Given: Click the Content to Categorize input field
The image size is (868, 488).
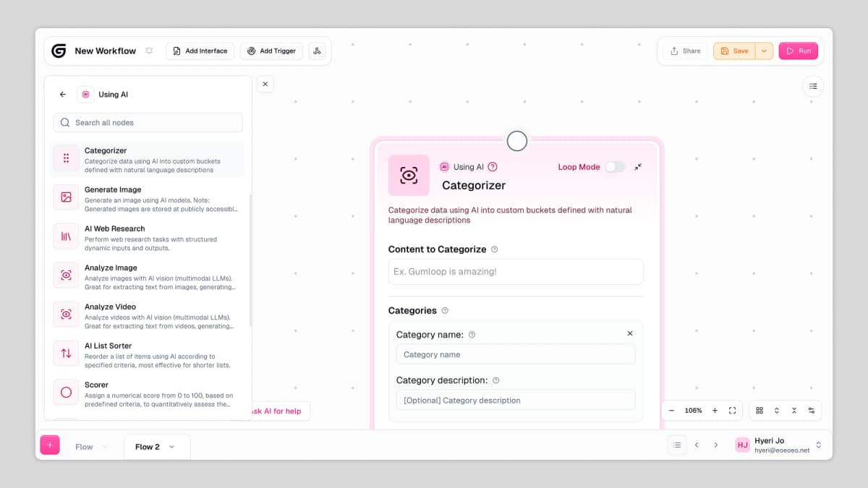Looking at the screenshot, I should pos(516,272).
